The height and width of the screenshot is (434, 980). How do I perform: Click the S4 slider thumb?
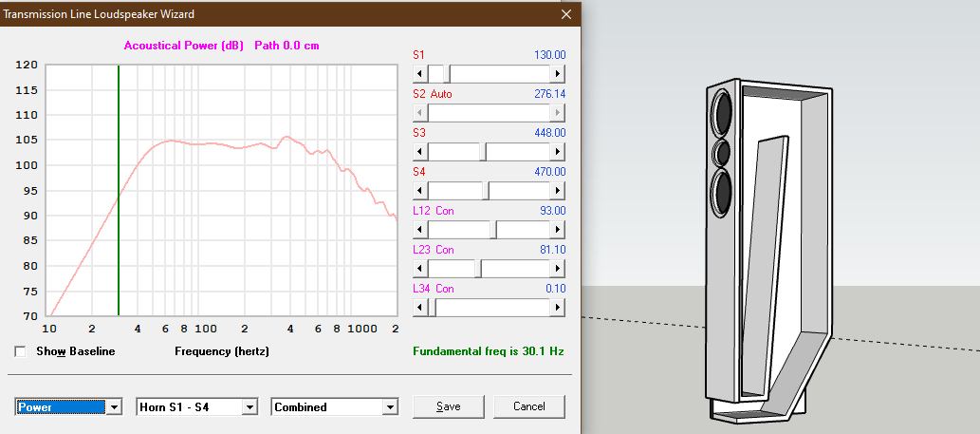[x=486, y=191]
